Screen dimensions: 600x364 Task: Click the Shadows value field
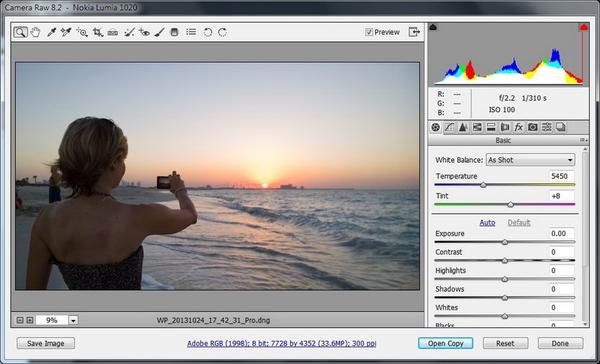tap(561, 289)
